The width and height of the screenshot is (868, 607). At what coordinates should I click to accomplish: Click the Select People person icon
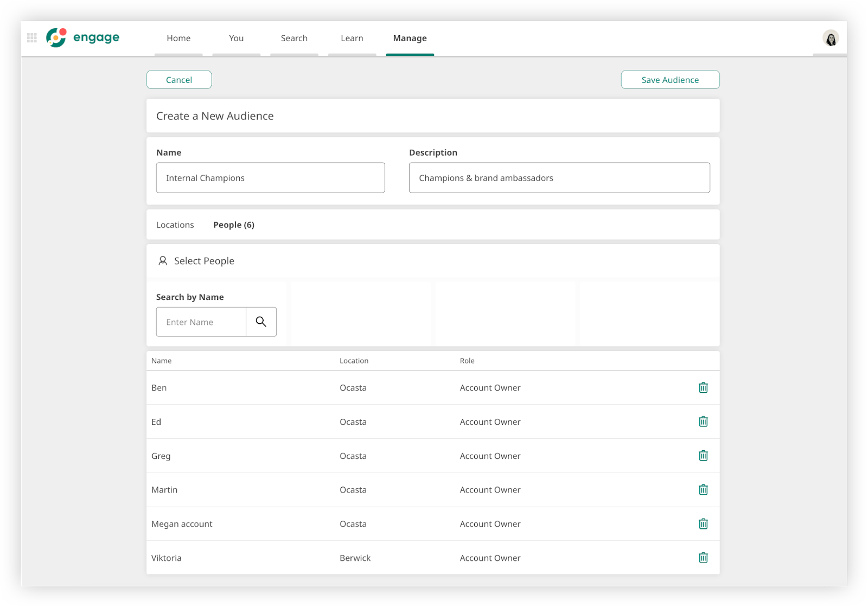(x=163, y=261)
